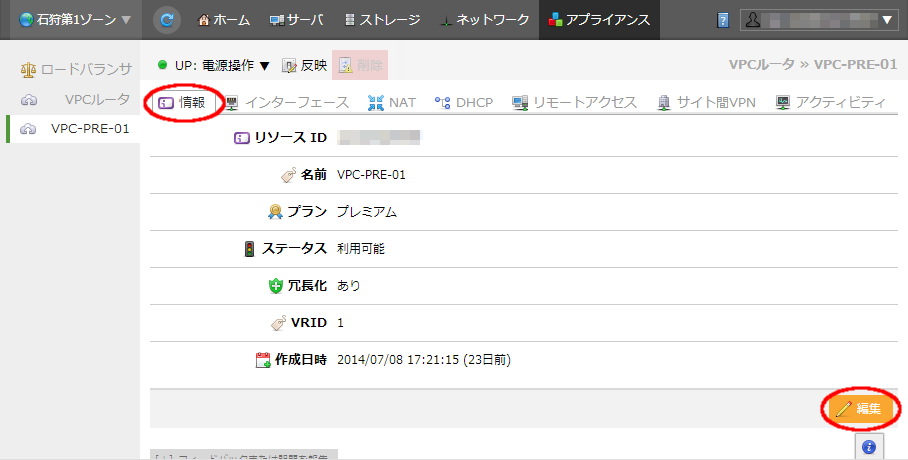Click the help question mark icon
The width and height of the screenshot is (908, 460).
[x=723, y=20]
